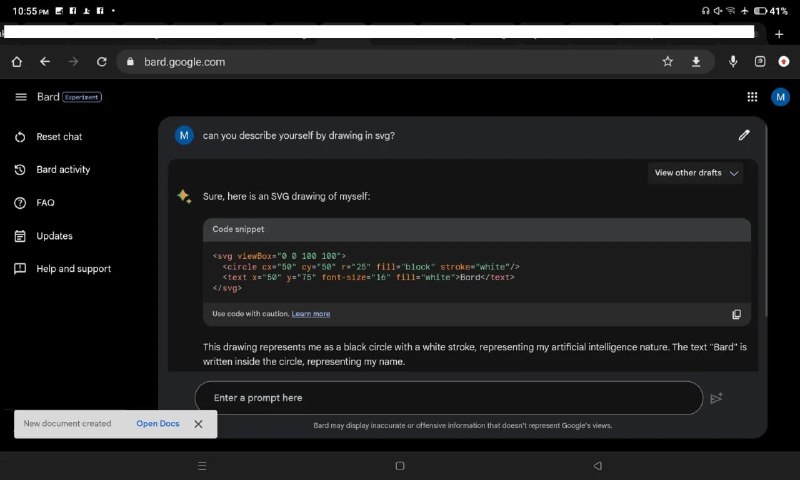This screenshot has height=480, width=800.
Task: Click the Experiment badge next to Bard
Action: pyautogui.click(x=82, y=97)
